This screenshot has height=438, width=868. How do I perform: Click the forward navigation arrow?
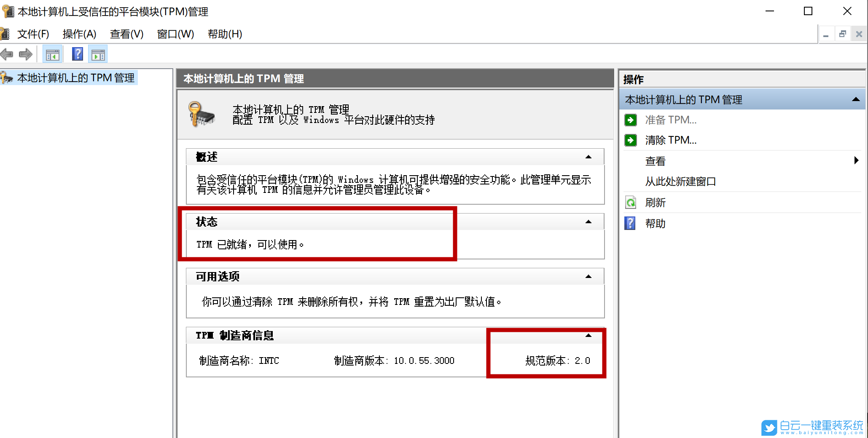click(x=25, y=54)
